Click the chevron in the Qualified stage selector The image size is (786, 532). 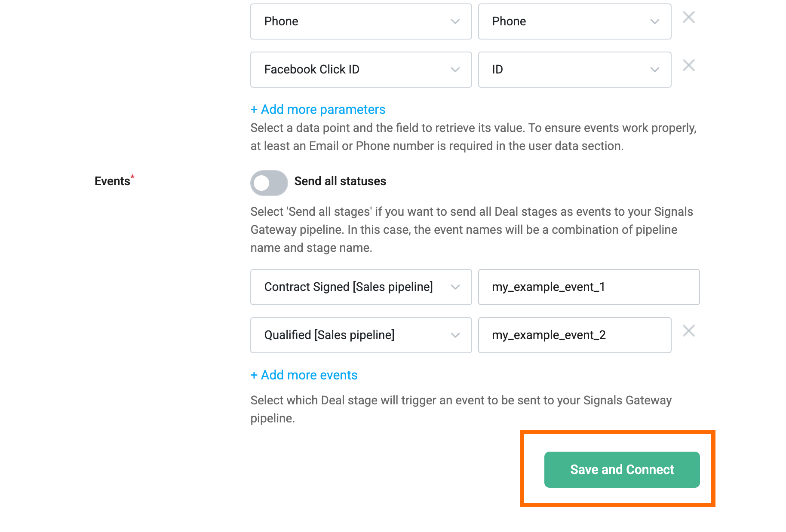click(x=455, y=335)
